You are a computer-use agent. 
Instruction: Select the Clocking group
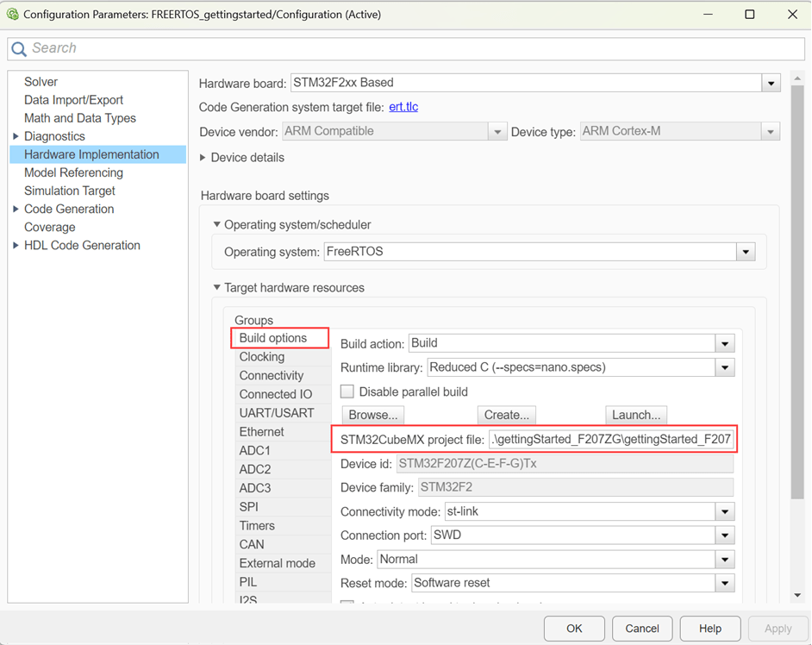tap(261, 357)
